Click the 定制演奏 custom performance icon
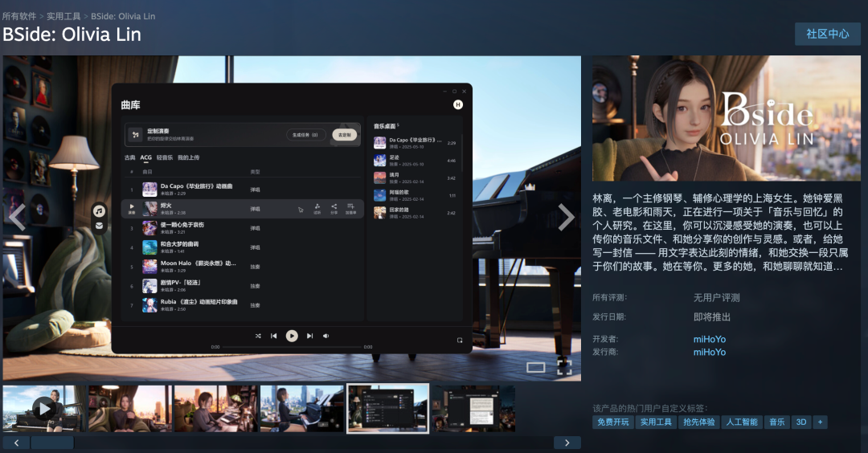The width and height of the screenshot is (868, 453). [135, 134]
